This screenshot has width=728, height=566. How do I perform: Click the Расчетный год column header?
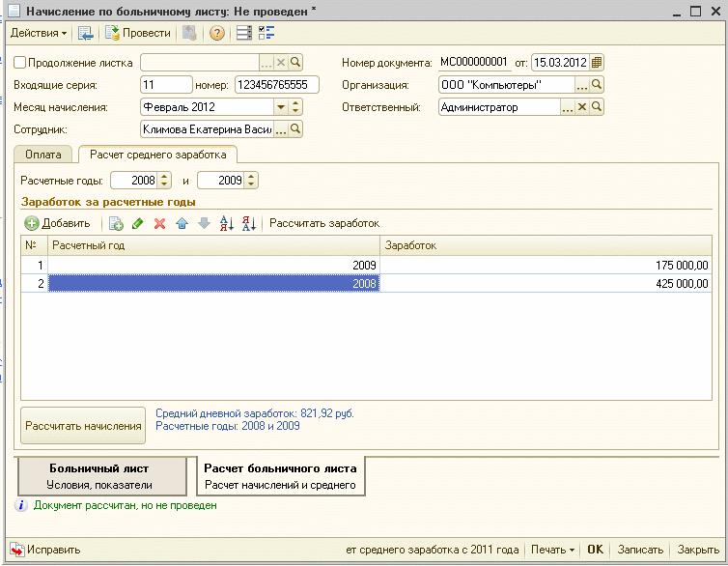click(213, 245)
